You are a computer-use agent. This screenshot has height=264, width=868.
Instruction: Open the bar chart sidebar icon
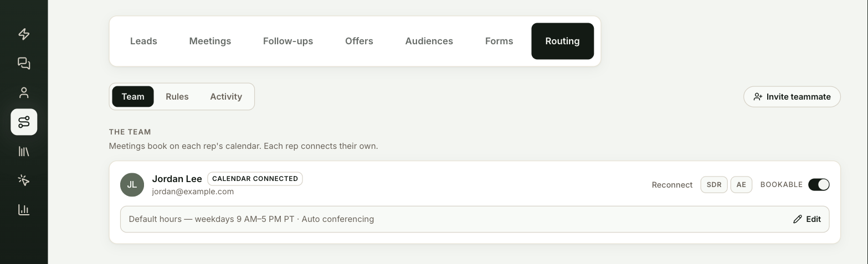(x=24, y=209)
